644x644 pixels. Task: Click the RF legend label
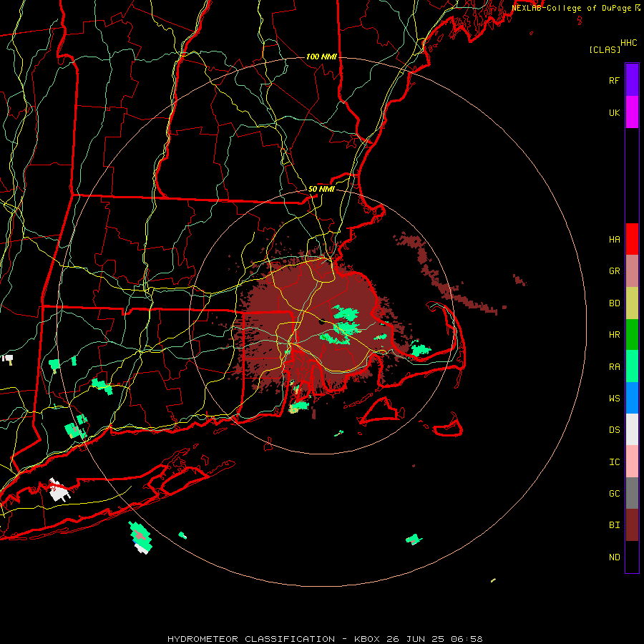tap(614, 80)
